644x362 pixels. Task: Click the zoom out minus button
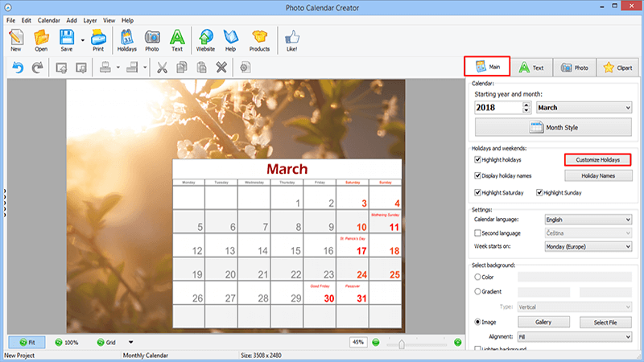coord(376,343)
